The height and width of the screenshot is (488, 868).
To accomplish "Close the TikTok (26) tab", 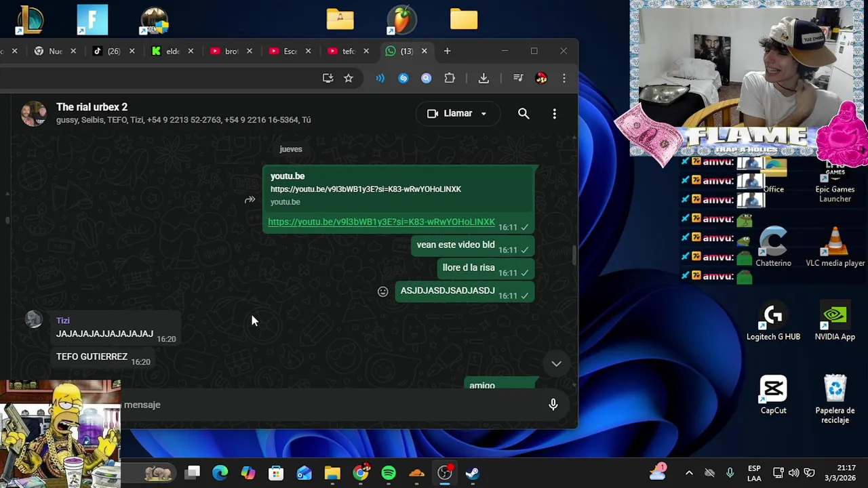I will click(x=132, y=51).
